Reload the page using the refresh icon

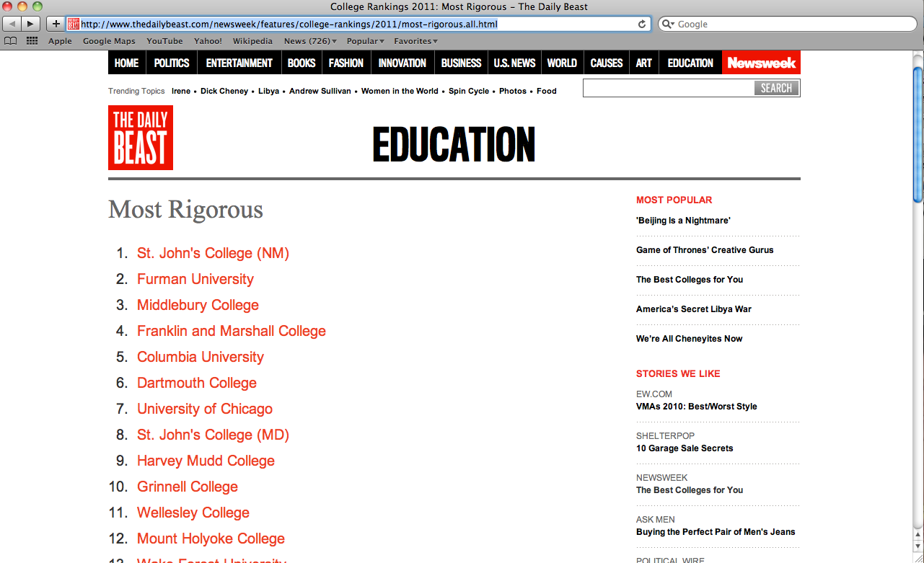coord(642,24)
